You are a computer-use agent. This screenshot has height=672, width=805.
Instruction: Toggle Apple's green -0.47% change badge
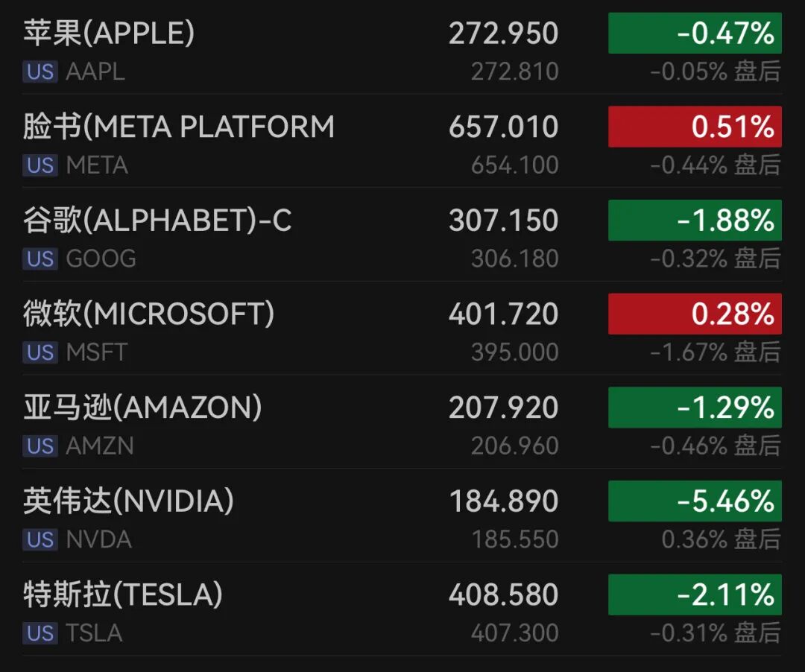tap(695, 34)
